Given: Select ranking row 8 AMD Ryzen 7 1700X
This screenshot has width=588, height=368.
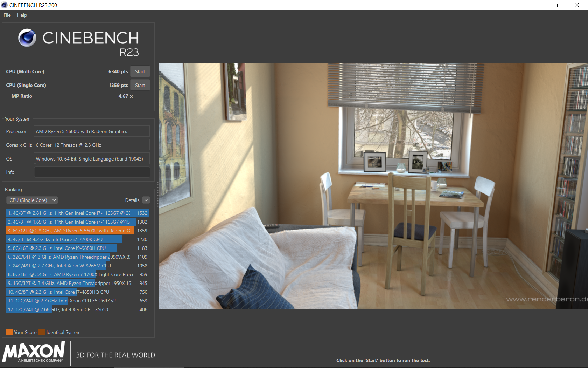Looking at the screenshot, I should (78, 274).
